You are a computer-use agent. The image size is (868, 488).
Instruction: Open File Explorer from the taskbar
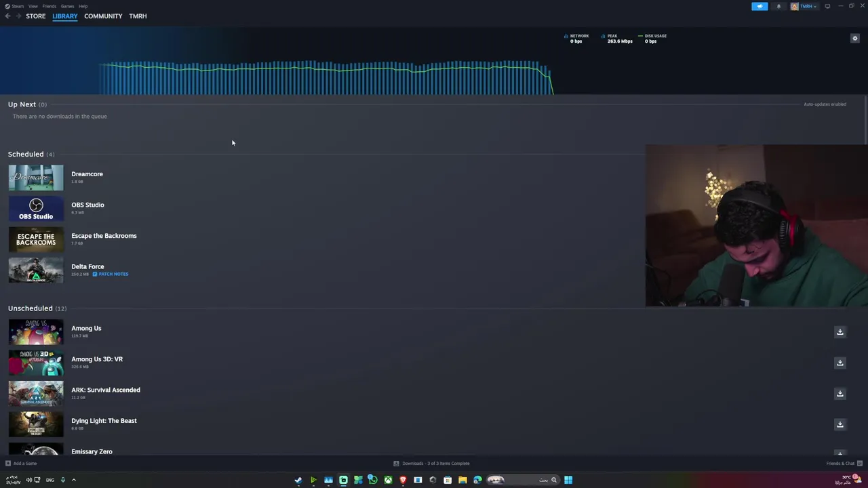(462, 480)
